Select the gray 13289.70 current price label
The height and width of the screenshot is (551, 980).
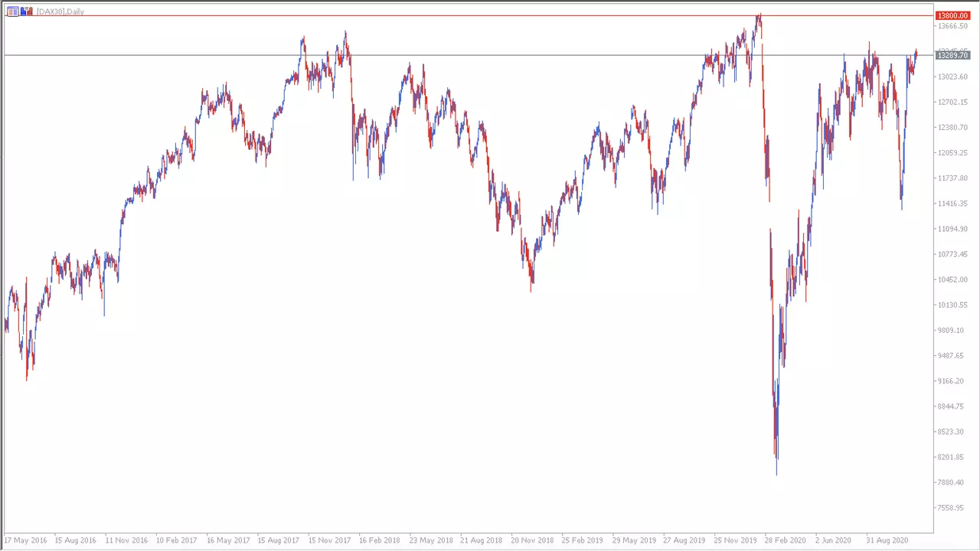[953, 55]
